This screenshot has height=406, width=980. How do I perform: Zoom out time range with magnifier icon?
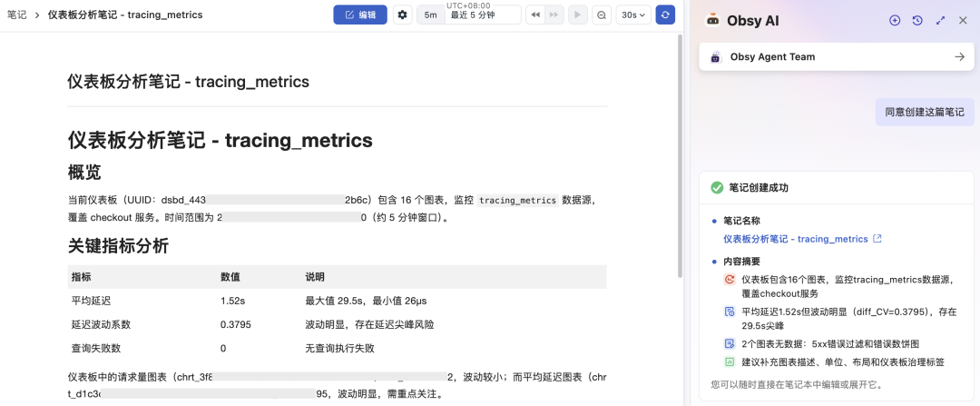pos(602,15)
